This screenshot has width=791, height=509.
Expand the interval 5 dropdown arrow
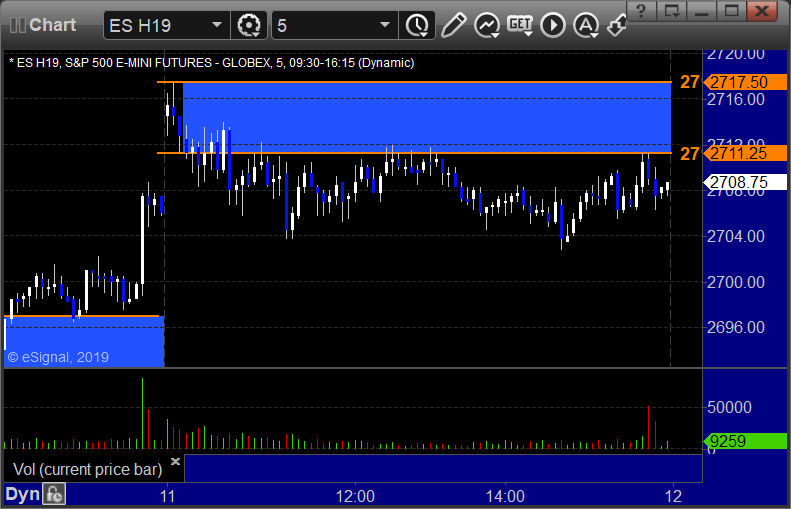click(385, 25)
